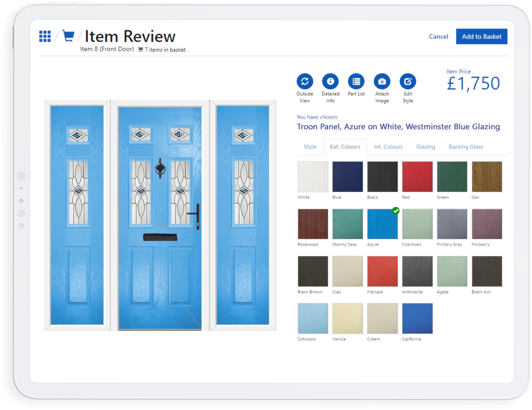Pick the Marsala colour swatch
The height and width of the screenshot is (410, 532).
(x=382, y=271)
